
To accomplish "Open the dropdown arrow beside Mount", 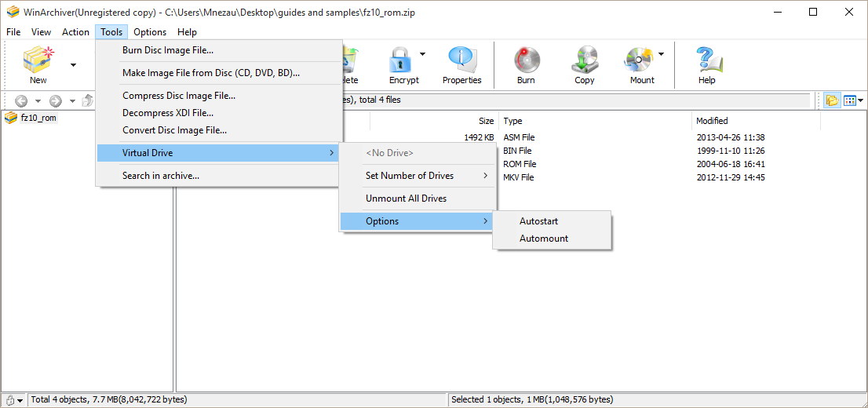I will point(661,53).
